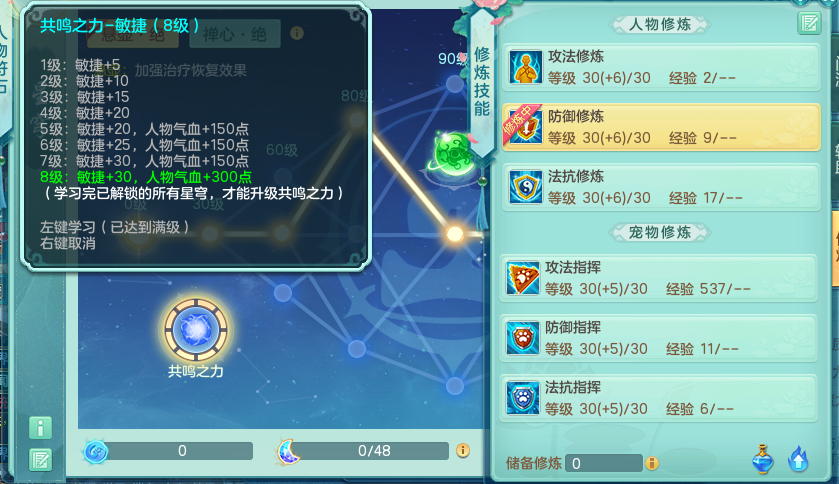Click the 储备修炼 value field
This screenshot has width=839, height=484.
tap(604, 463)
